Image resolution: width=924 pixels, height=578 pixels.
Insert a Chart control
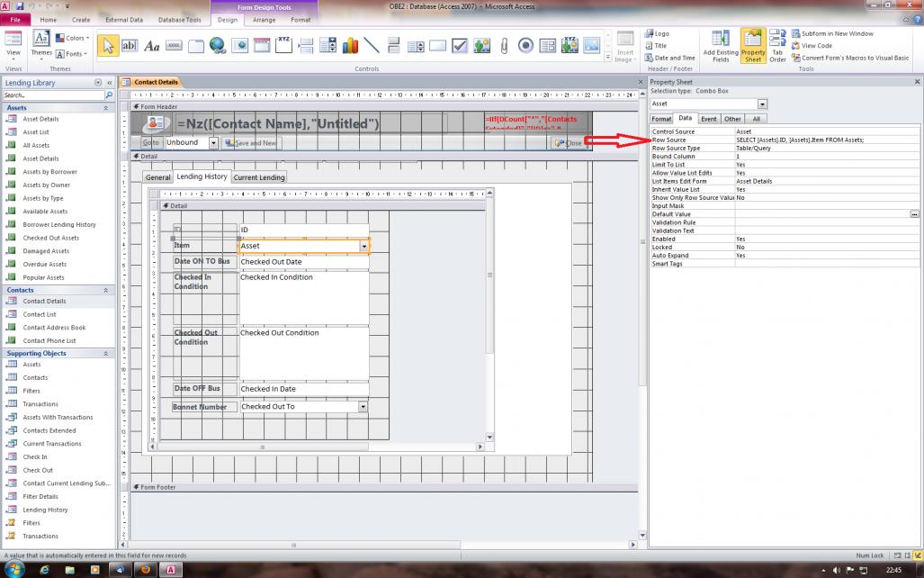(x=350, y=45)
